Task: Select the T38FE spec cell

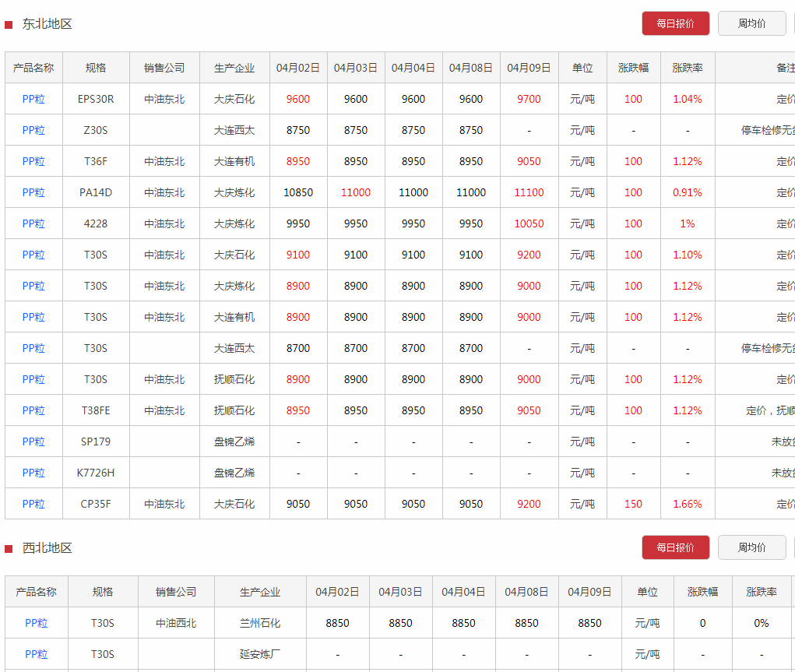Action: click(96, 410)
